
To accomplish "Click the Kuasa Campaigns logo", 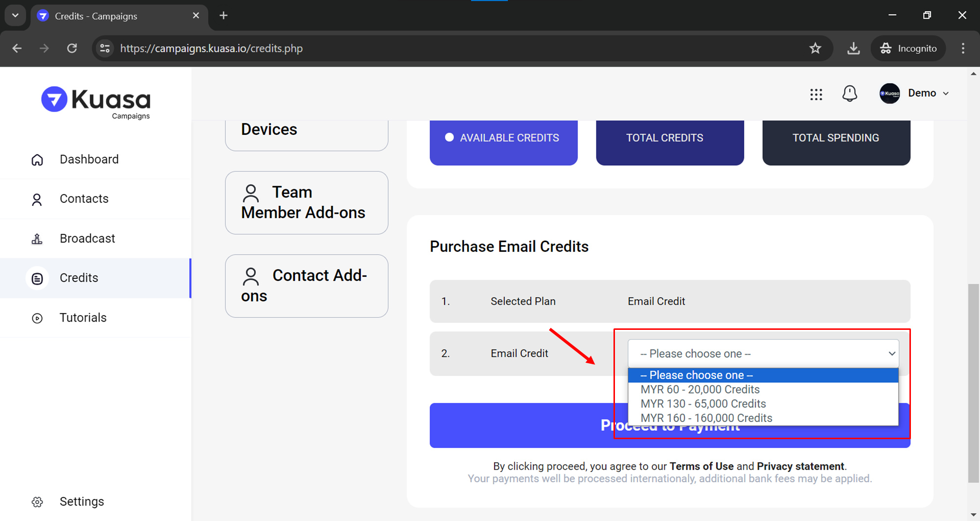I will pyautogui.click(x=96, y=102).
